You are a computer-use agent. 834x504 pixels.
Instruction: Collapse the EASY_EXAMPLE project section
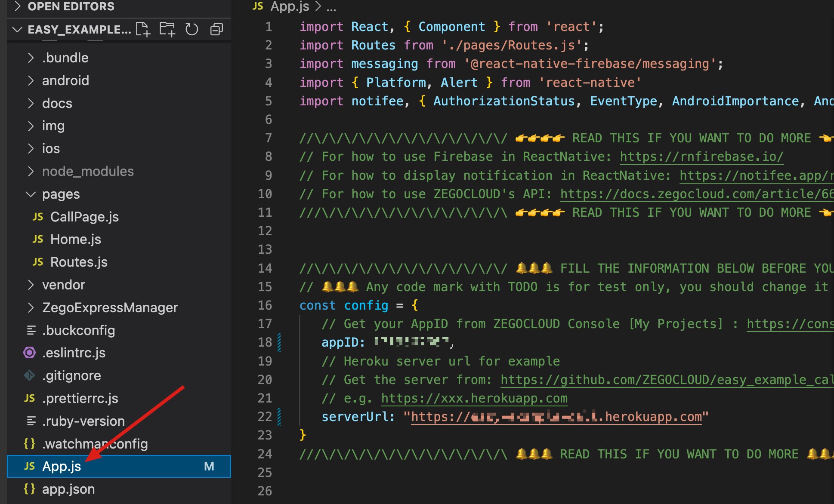pos(18,29)
